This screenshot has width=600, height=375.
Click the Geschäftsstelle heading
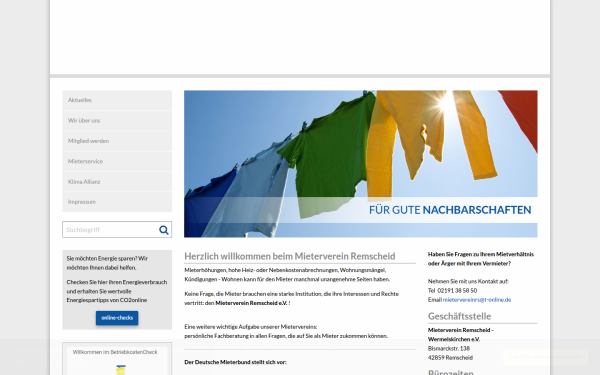pos(459,316)
